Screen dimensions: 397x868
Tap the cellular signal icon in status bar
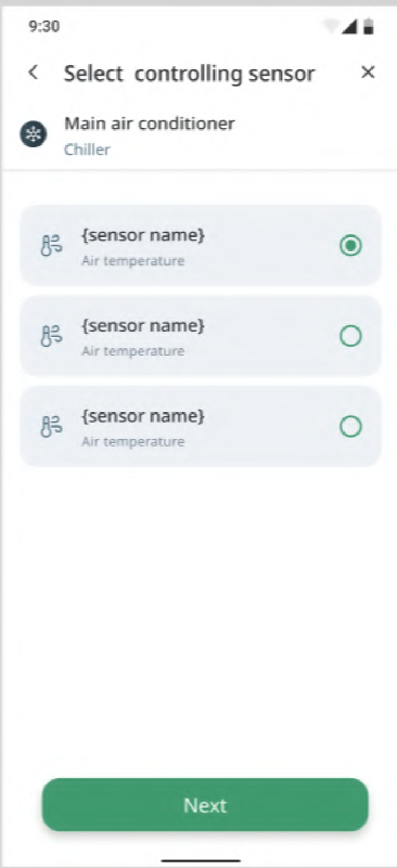pos(351,27)
